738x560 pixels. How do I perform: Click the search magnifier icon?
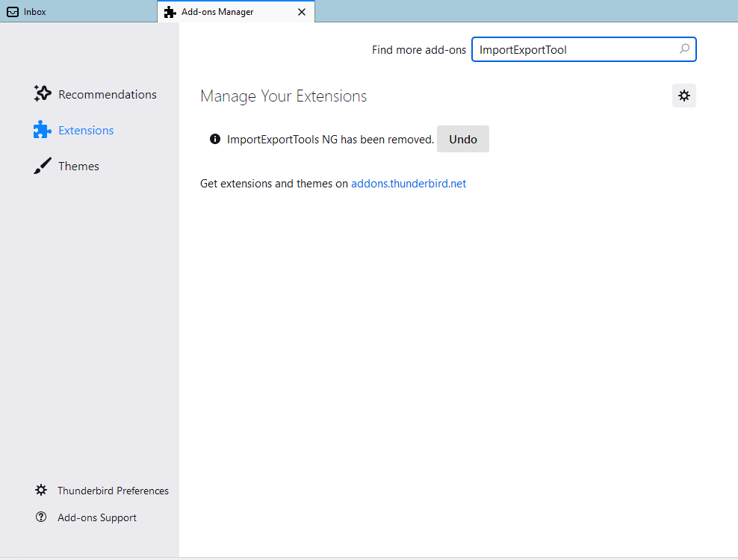pyautogui.click(x=684, y=49)
